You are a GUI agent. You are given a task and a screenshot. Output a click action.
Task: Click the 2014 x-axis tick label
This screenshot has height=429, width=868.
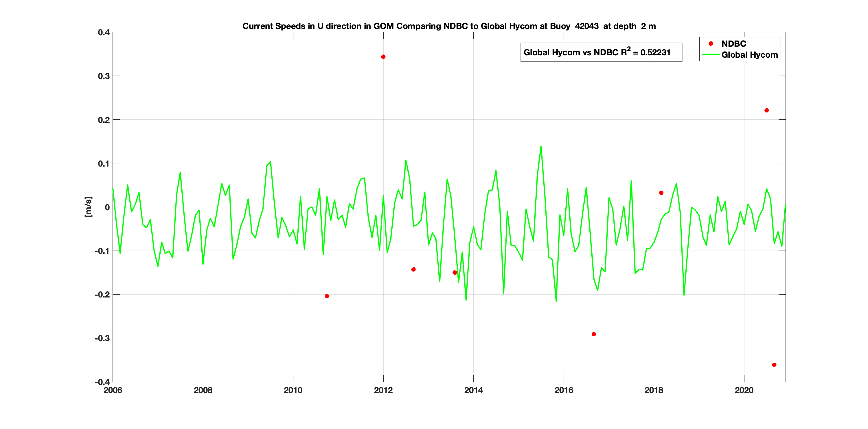(x=473, y=390)
